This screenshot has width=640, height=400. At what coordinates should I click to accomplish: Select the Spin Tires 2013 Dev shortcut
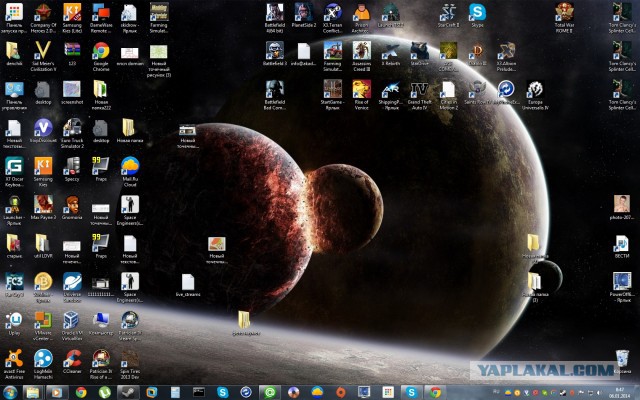(130, 364)
